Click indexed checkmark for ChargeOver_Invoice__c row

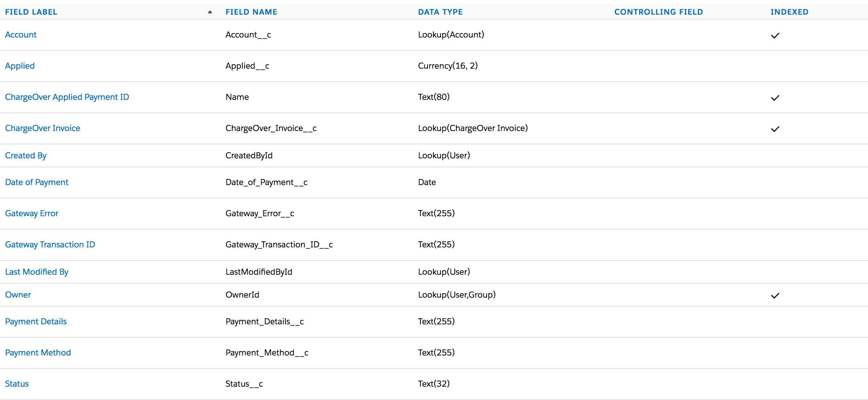(775, 129)
